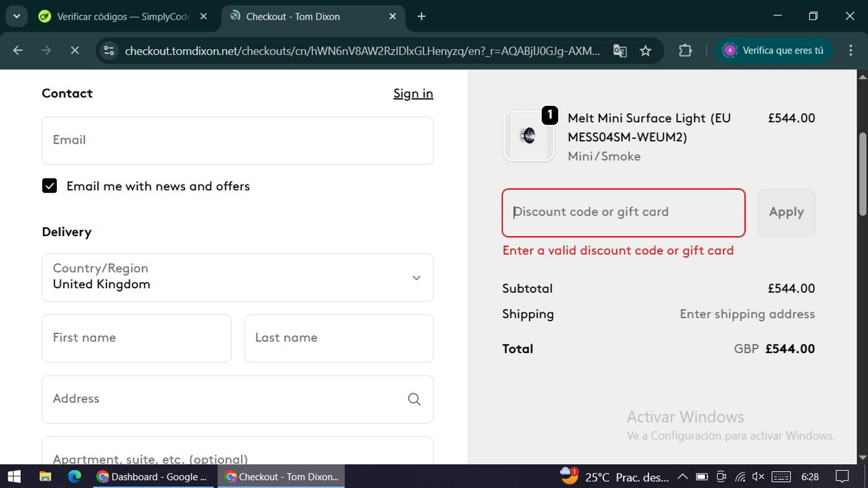
Task: Click the muted volume icon
Action: 758,476
